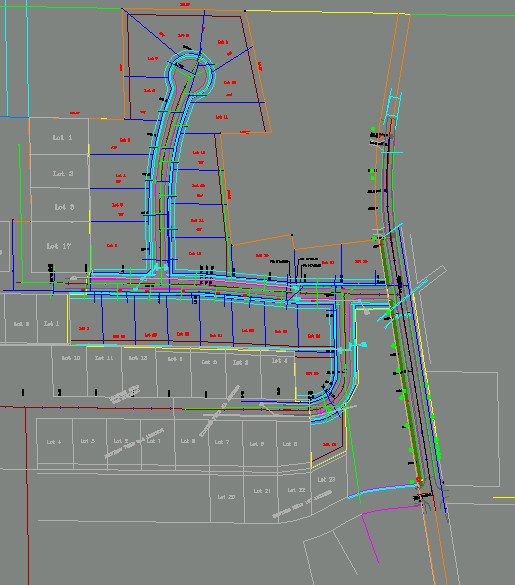Click the Lot 21 parcel label
Image resolution: width=515 pixels, height=585 pixels.
(x=262, y=491)
